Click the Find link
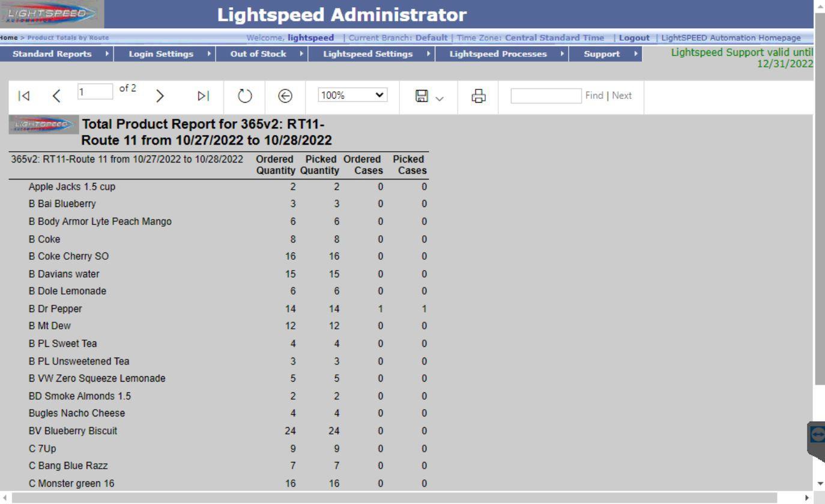Screen dimensions: 825x504 tap(594, 95)
